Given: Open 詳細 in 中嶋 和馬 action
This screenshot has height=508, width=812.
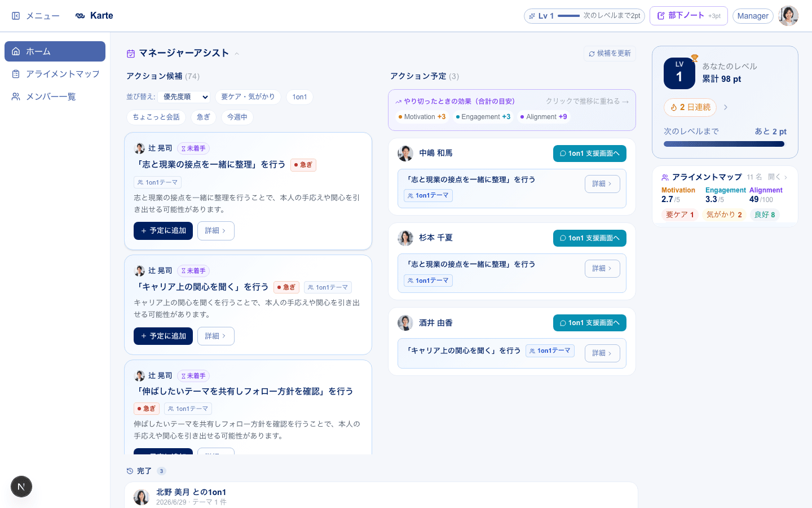Looking at the screenshot, I should [x=602, y=184].
